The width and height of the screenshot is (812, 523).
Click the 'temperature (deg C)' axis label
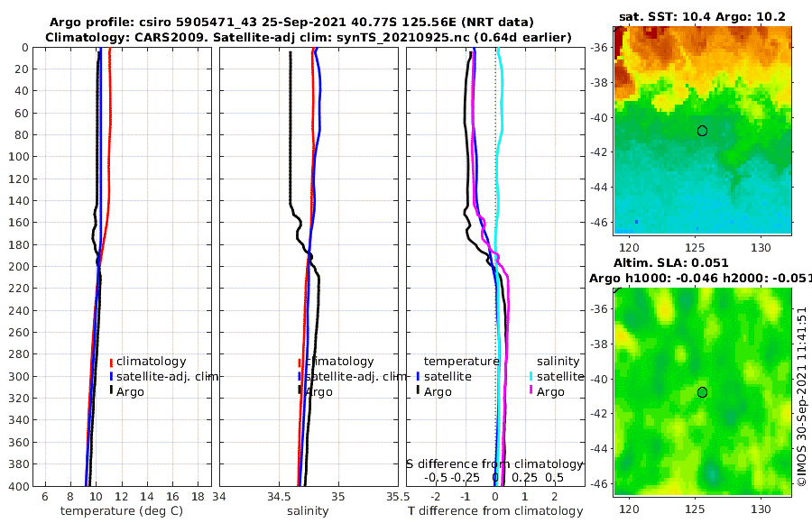[122, 511]
